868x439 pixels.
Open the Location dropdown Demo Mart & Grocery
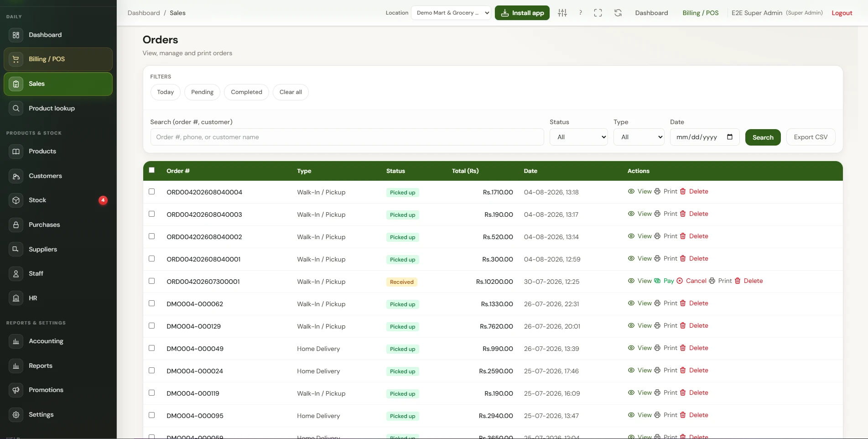tap(451, 13)
